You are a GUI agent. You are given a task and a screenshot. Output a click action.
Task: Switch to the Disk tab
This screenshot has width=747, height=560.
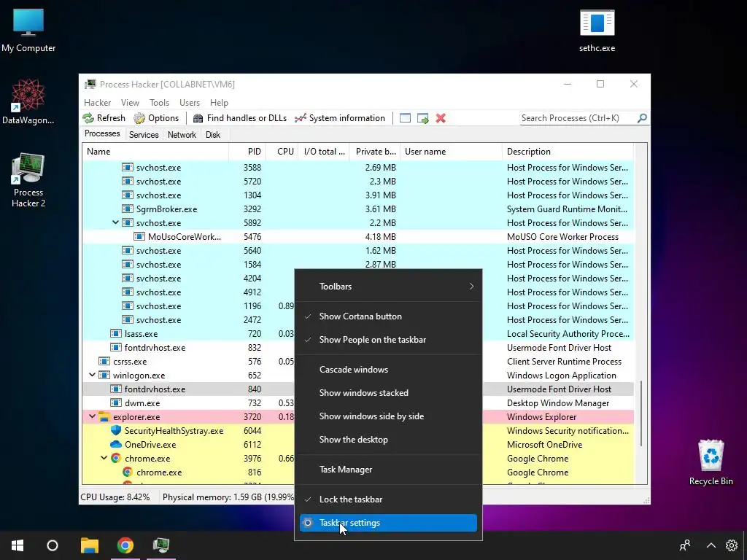point(213,135)
